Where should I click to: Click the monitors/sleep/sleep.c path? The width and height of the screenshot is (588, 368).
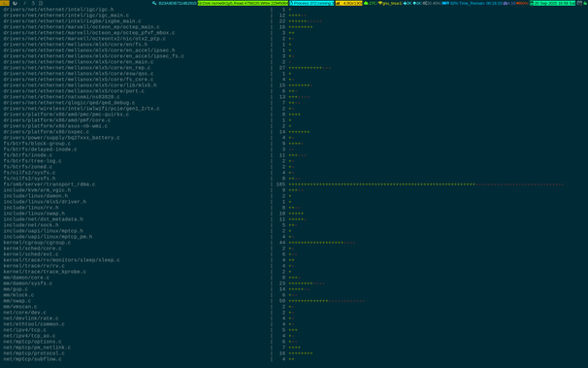(x=61, y=260)
